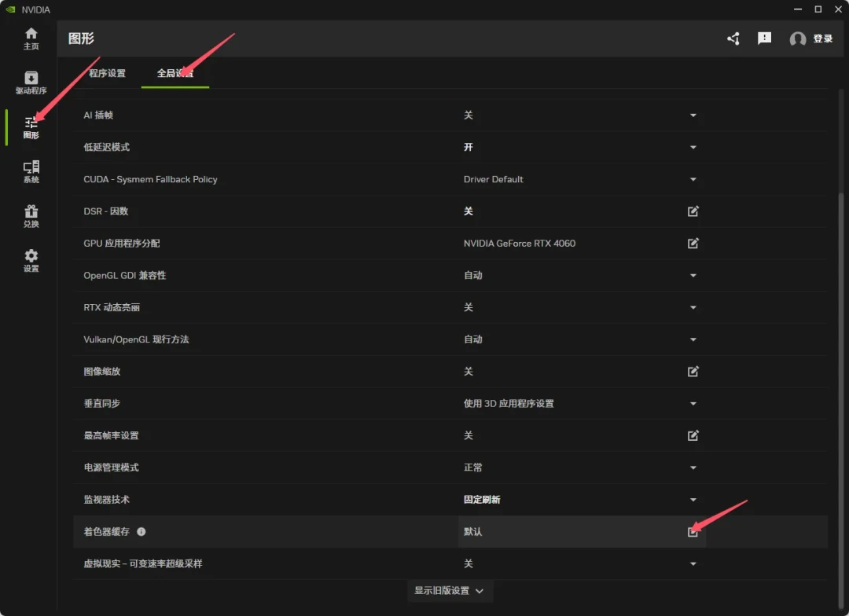
Task: Open the 兑换 redeem section
Action: coord(31,216)
